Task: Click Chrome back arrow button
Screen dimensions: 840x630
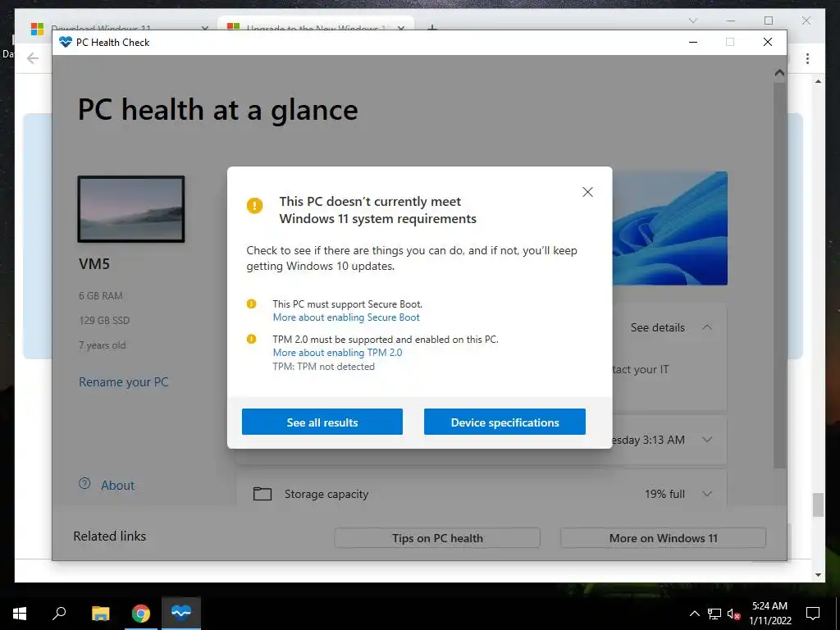Action: [x=33, y=58]
